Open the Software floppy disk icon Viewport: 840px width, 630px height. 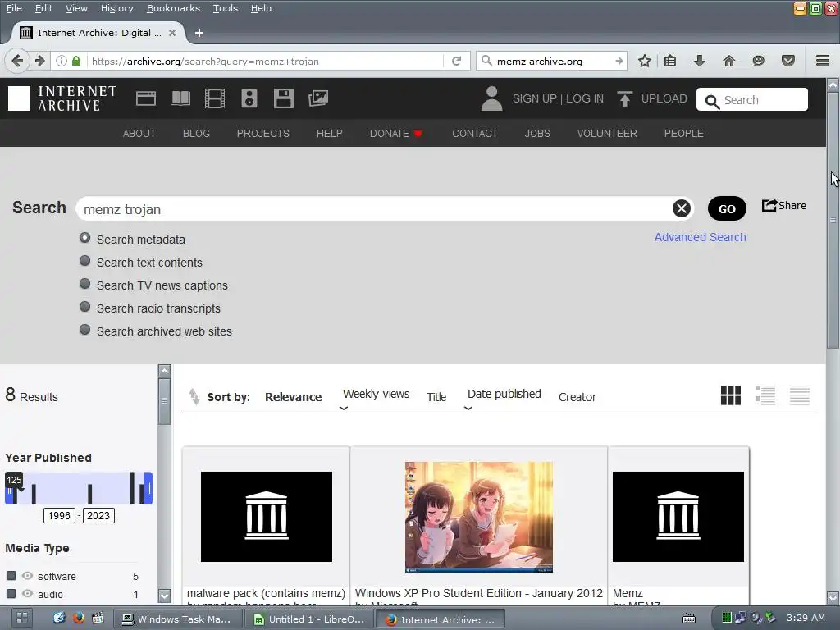[283, 98]
